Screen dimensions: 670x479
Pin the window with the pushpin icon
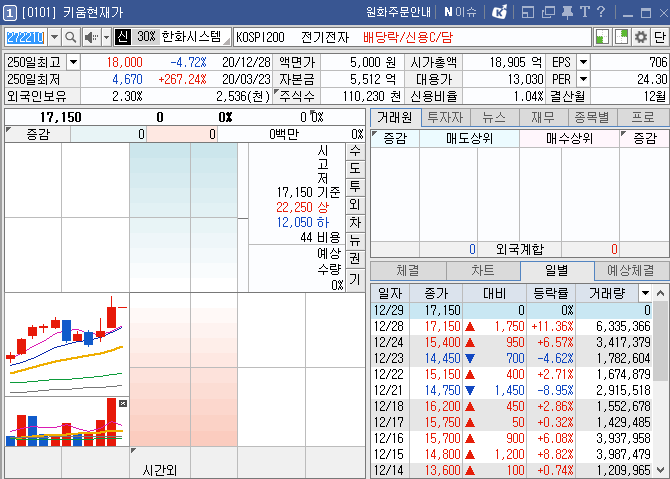(x=567, y=12)
